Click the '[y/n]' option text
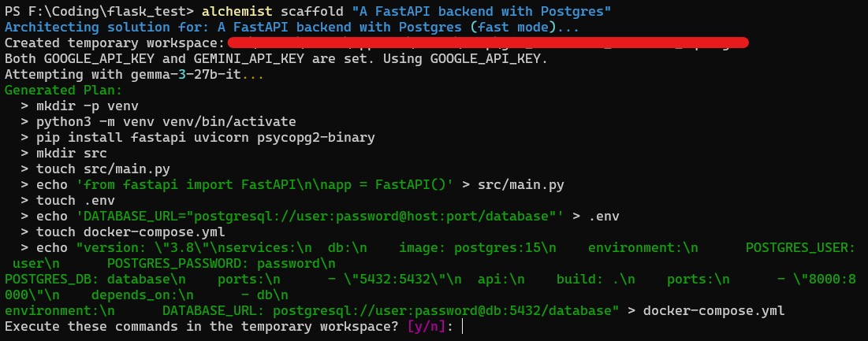868x341 pixels. tap(427, 327)
